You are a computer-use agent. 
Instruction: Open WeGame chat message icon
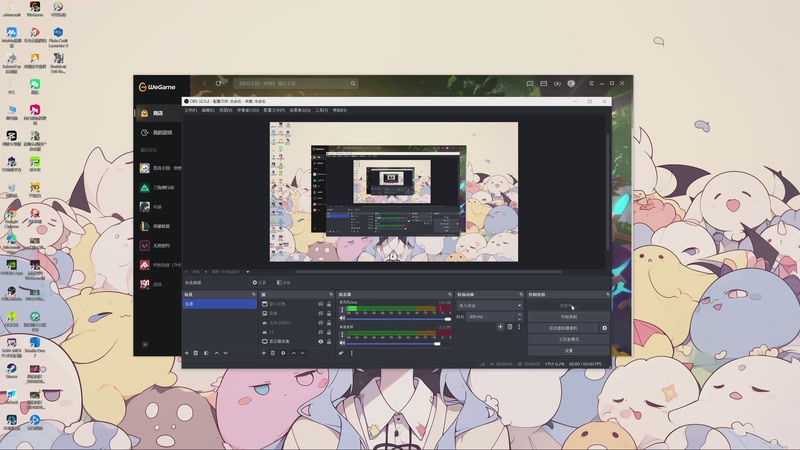coord(530,83)
